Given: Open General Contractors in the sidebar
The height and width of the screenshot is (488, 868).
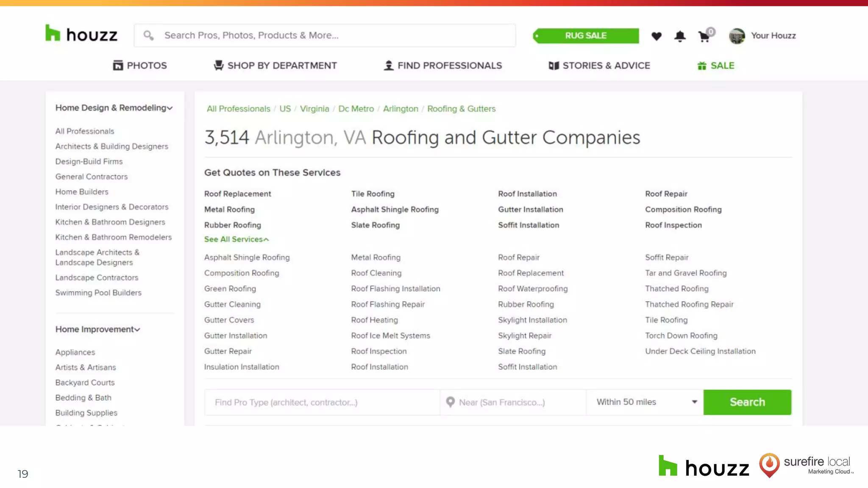Looking at the screenshot, I should point(91,177).
